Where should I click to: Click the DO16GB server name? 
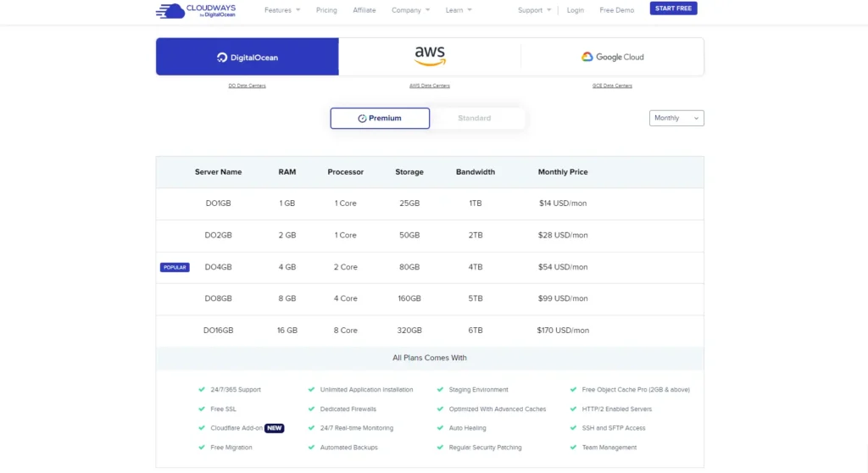pos(218,330)
